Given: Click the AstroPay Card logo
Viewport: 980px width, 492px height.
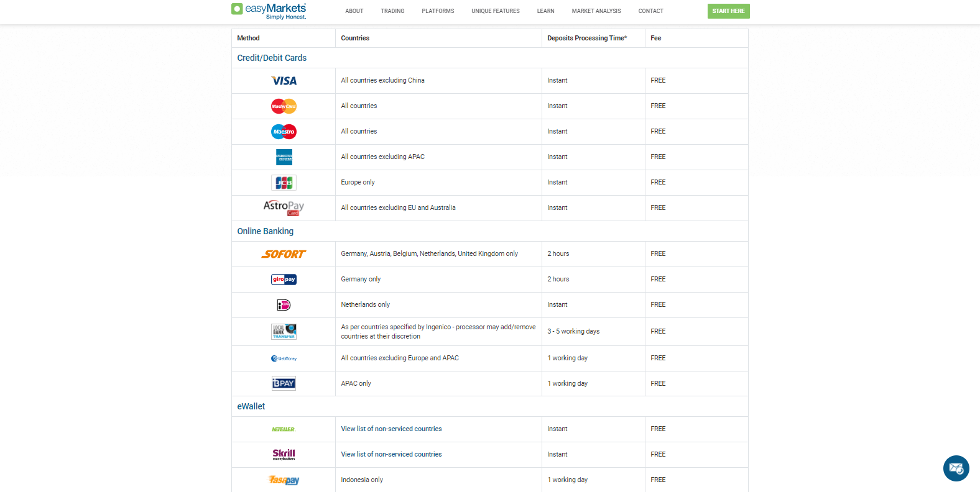Looking at the screenshot, I should (284, 207).
